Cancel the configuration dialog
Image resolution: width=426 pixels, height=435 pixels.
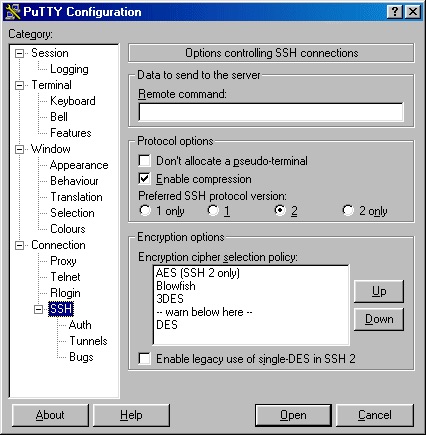[x=375, y=415]
